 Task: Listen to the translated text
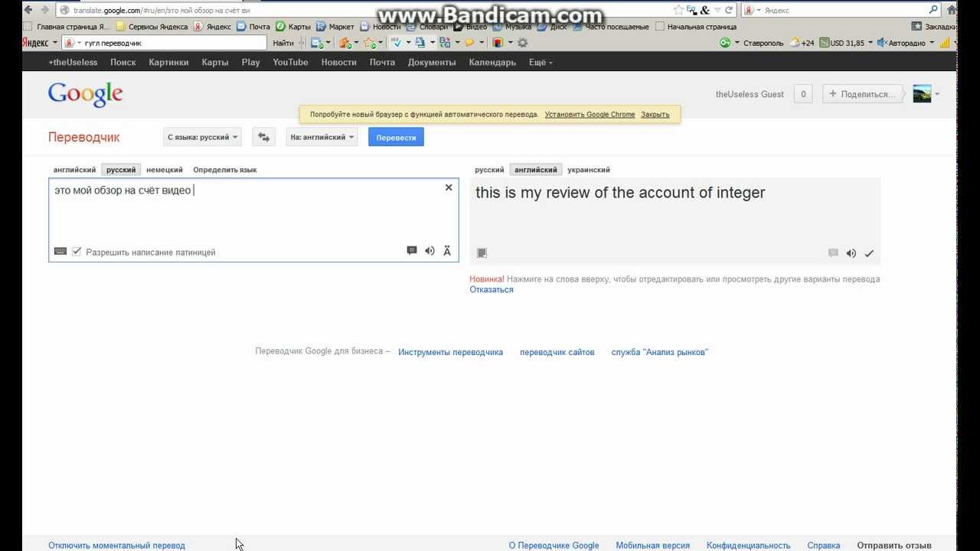851,253
